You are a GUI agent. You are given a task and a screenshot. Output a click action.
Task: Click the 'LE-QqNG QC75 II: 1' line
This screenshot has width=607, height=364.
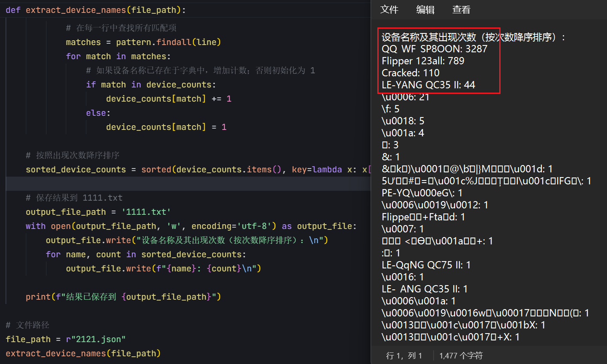[x=426, y=265]
